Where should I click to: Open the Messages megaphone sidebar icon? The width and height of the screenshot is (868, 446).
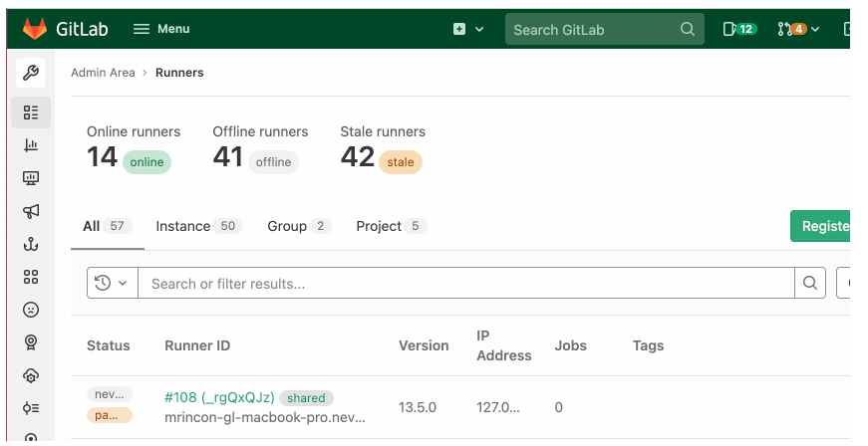click(31, 211)
